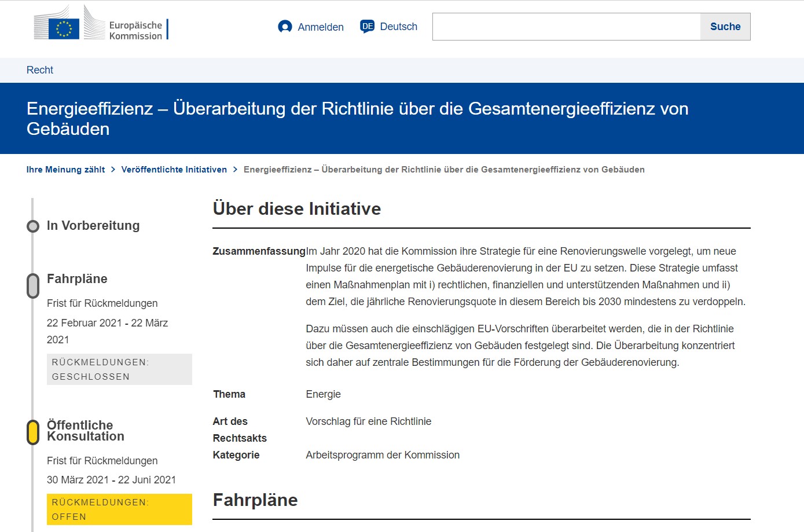
Task: Click the Fahrpläne timeline pill marker
Action: click(x=33, y=286)
